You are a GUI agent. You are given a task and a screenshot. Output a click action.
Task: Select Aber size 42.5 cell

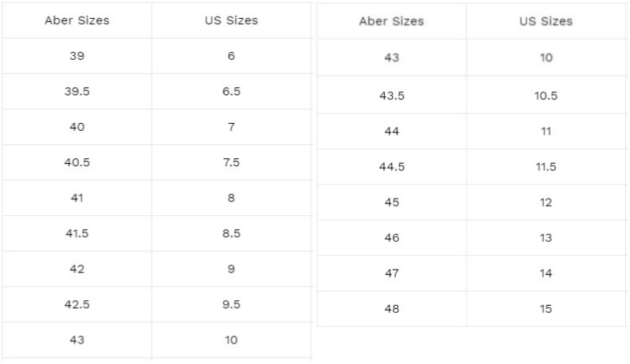[76, 304]
